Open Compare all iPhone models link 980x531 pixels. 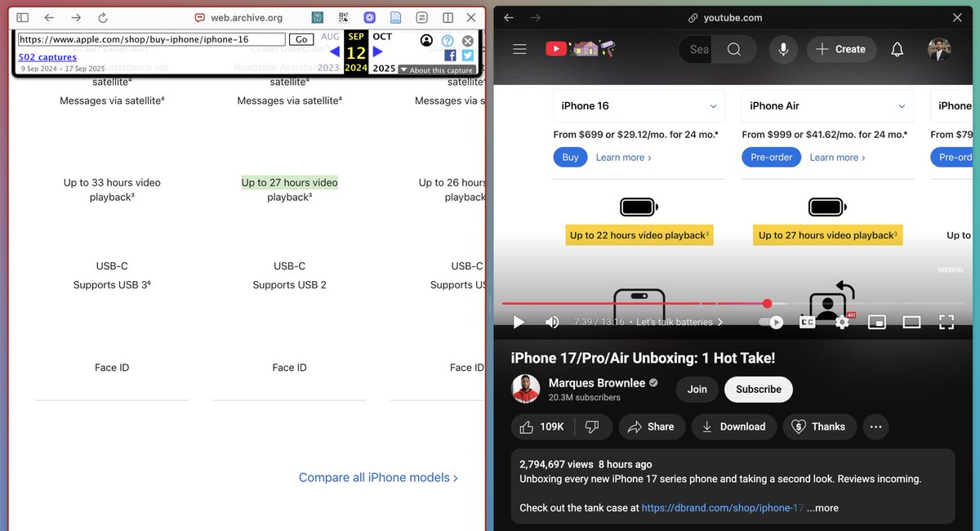point(378,477)
